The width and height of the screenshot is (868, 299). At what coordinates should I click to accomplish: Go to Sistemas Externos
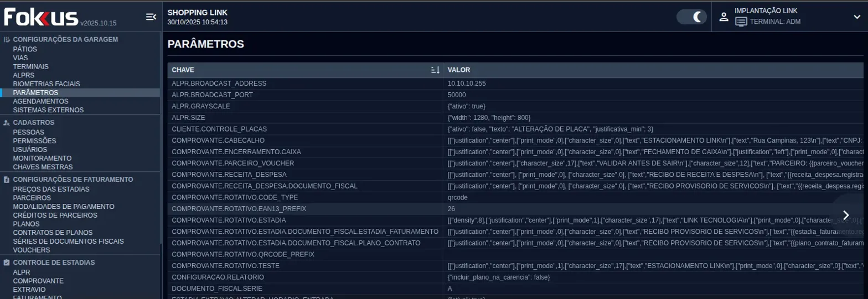point(48,110)
